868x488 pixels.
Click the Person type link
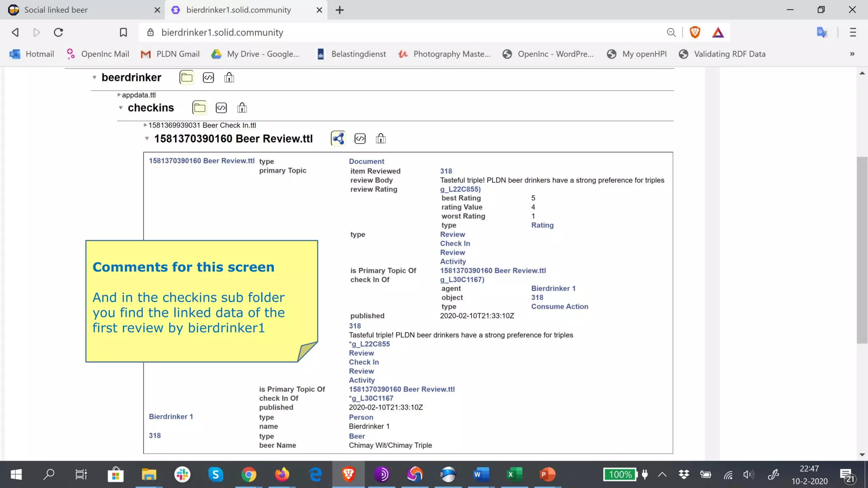361,417
